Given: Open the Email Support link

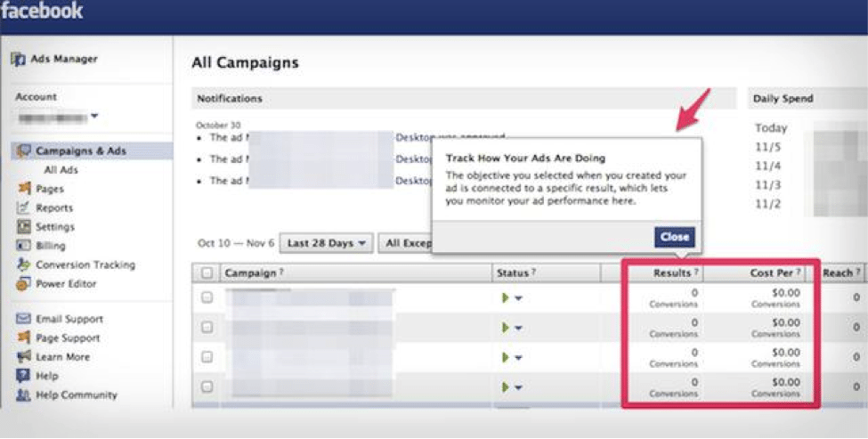Looking at the screenshot, I should click(x=69, y=319).
